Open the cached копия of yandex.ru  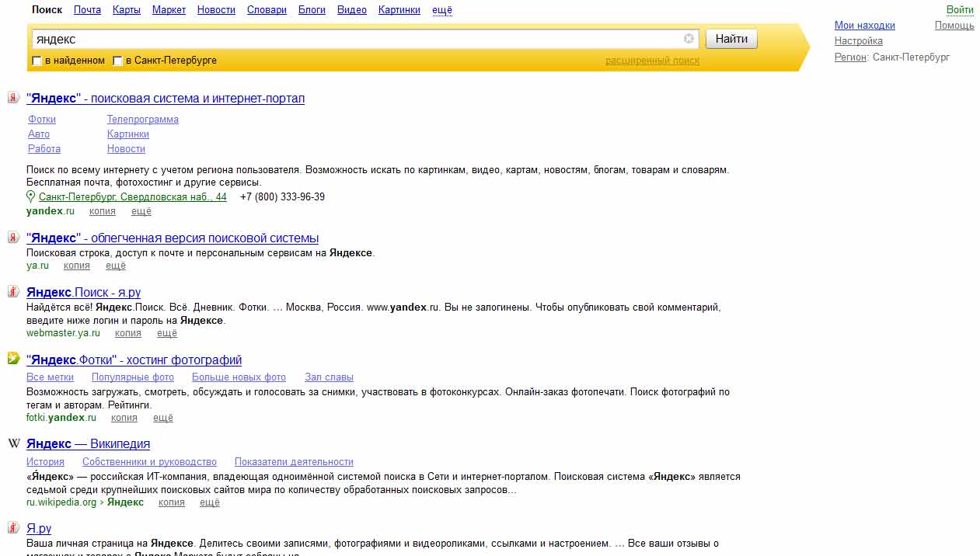tap(103, 211)
